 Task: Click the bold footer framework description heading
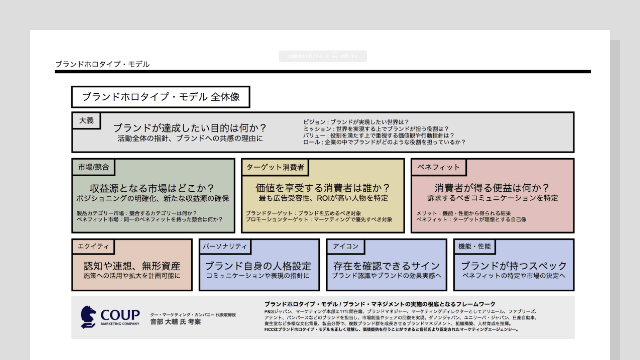(x=380, y=304)
